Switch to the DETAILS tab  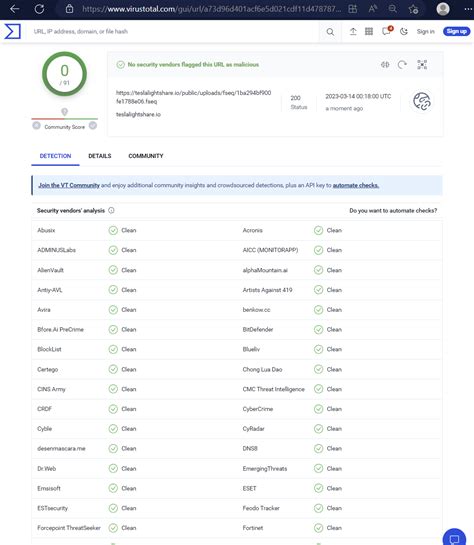(x=100, y=156)
